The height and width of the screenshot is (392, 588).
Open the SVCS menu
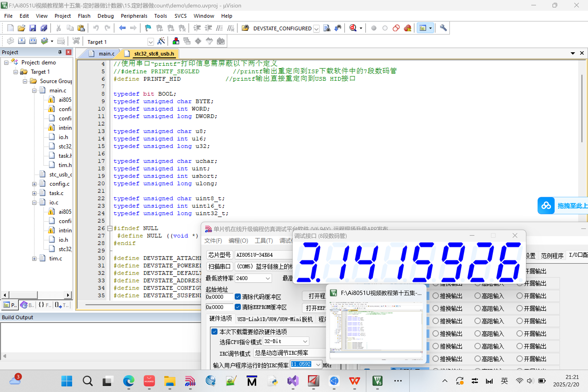point(180,16)
